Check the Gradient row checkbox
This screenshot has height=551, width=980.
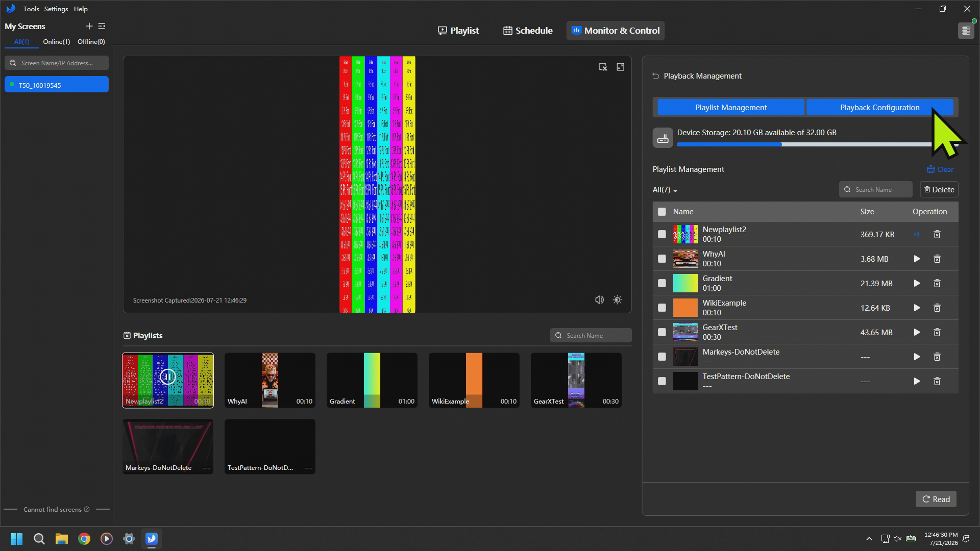(661, 283)
